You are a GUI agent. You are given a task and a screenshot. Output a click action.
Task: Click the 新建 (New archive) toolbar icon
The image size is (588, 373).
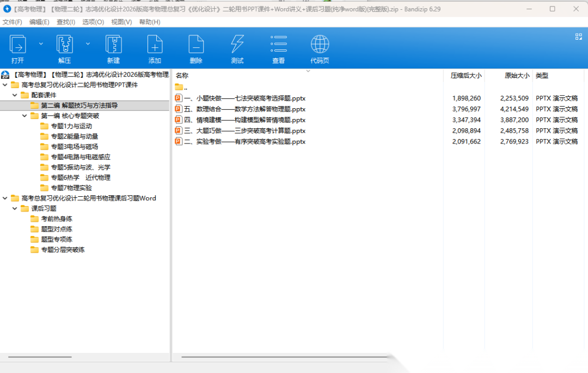(x=113, y=45)
